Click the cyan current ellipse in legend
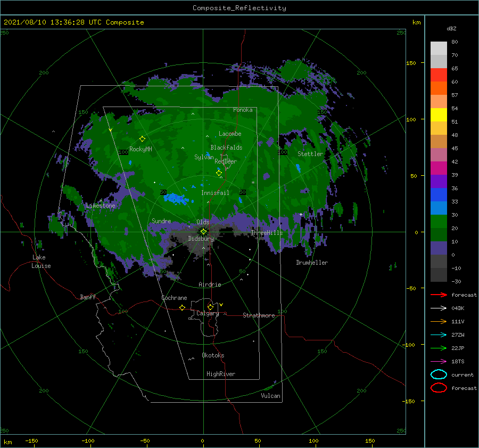 [439, 374]
